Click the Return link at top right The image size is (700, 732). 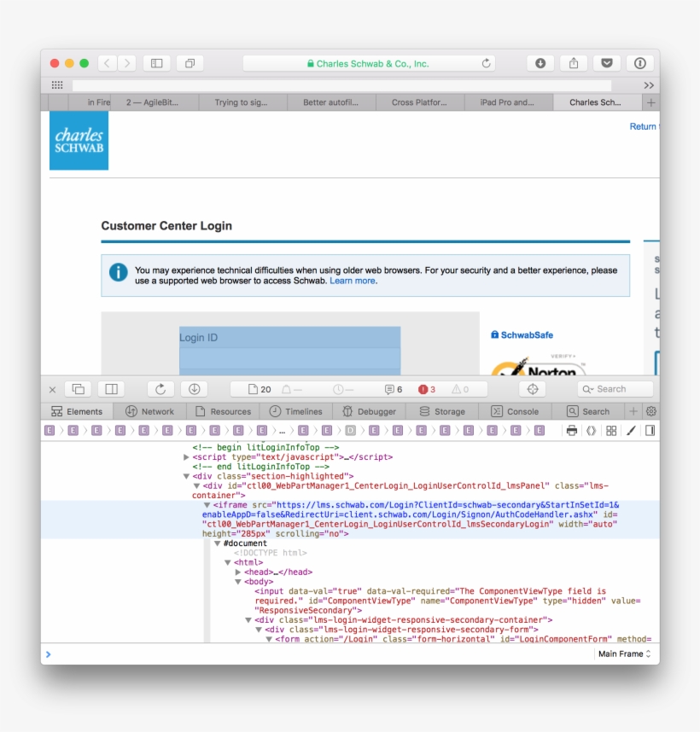point(643,126)
